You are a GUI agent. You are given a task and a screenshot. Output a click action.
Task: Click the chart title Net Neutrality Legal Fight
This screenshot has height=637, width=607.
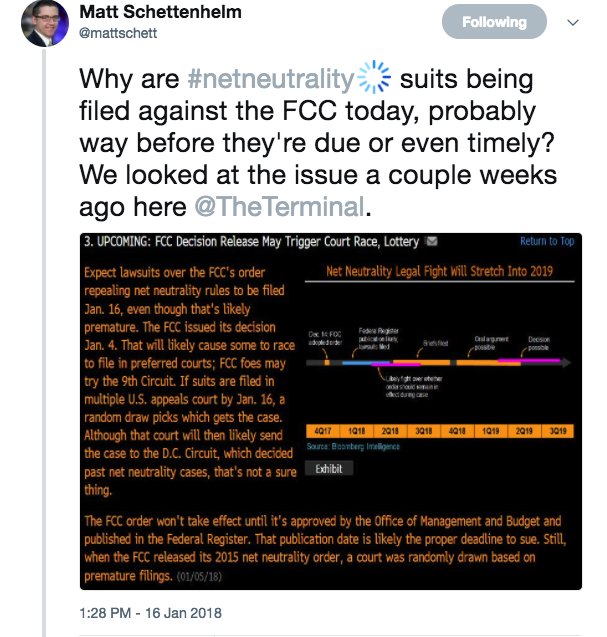[439, 271]
